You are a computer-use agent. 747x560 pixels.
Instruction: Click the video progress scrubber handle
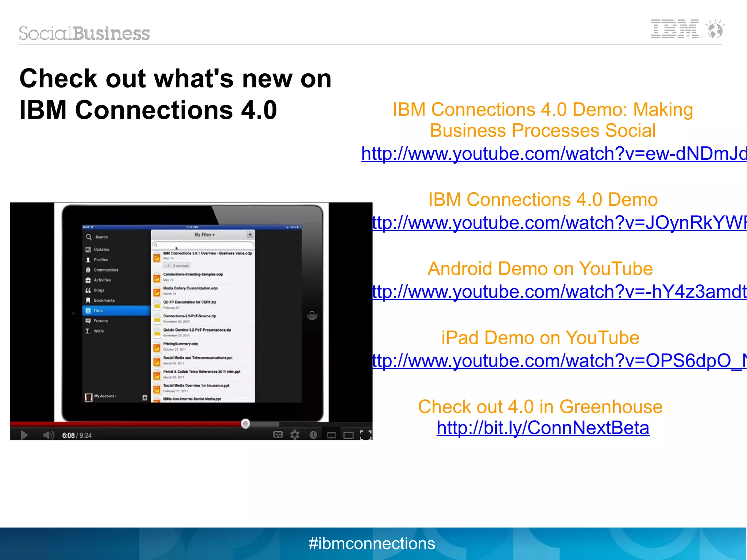245,424
